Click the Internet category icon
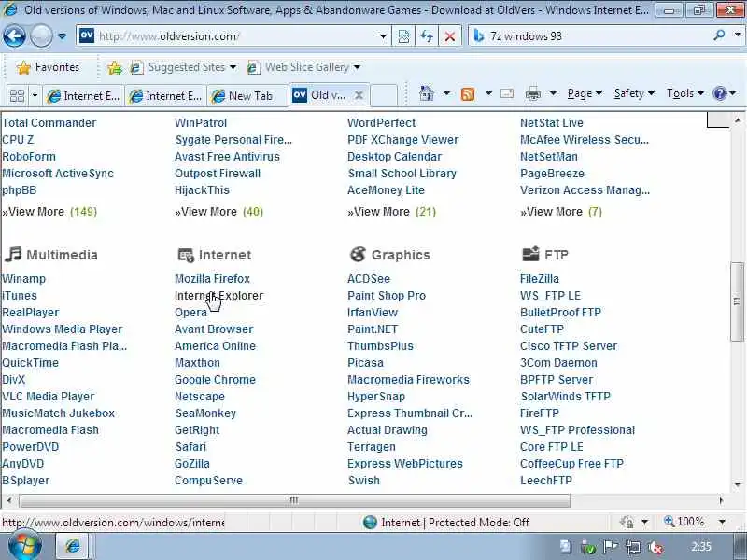747x560 pixels. 185,255
